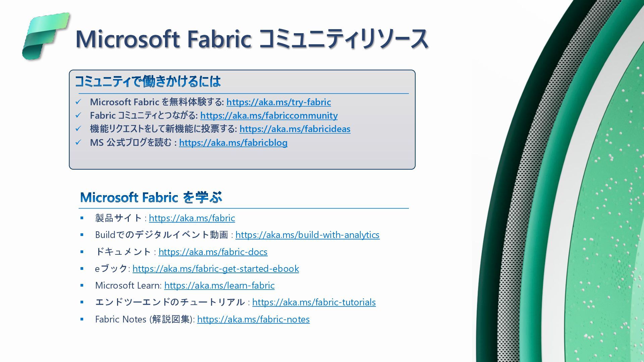
Task: Click the bullet beside 製品サイト
Action: (x=82, y=218)
